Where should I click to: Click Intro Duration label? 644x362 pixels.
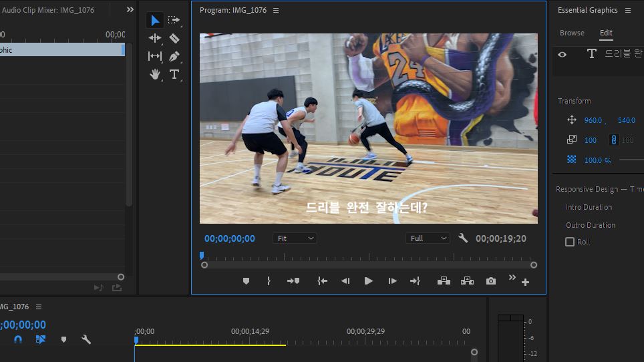coord(589,207)
